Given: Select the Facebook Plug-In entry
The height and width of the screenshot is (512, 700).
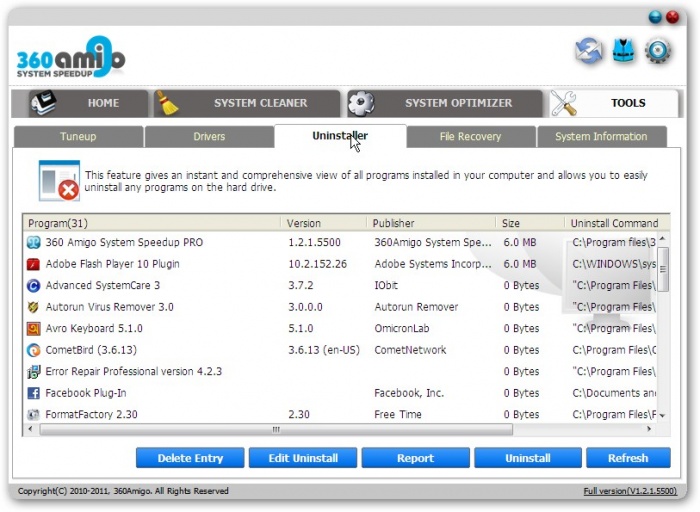Looking at the screenshot, I should pyautogui.click(x=340, y=393).
